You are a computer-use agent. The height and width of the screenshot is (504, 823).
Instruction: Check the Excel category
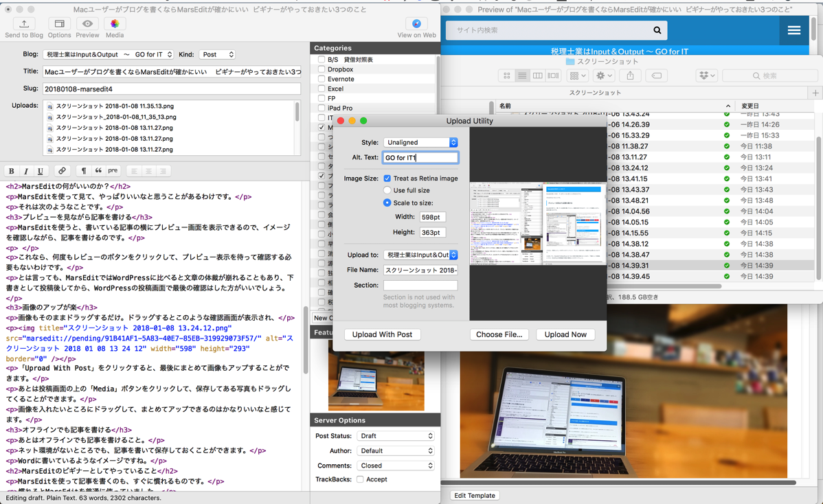click(322, 89)
